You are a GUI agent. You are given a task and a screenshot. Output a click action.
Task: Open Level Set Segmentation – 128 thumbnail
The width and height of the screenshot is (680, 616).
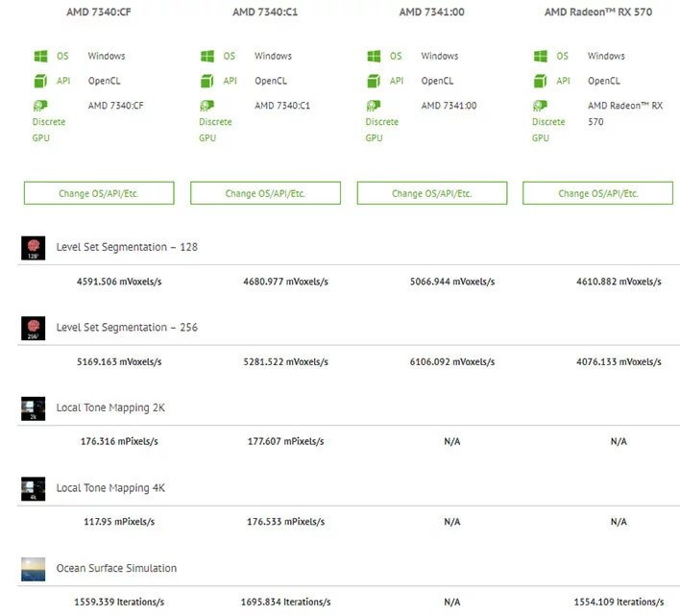click(33, 248)
